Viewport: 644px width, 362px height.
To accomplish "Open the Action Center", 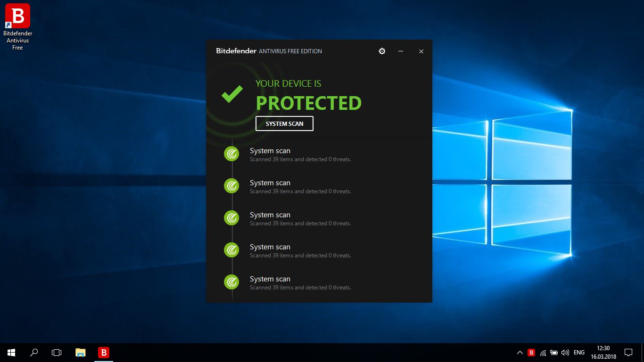I will (x=629, y=352).
